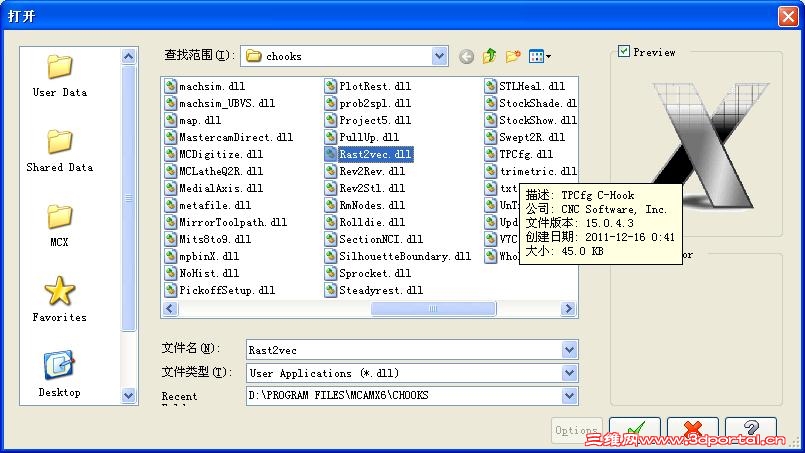Click the question mark help button
This screenshot has width=805, height=453.
pyautogui.click(x=751, y=428)
